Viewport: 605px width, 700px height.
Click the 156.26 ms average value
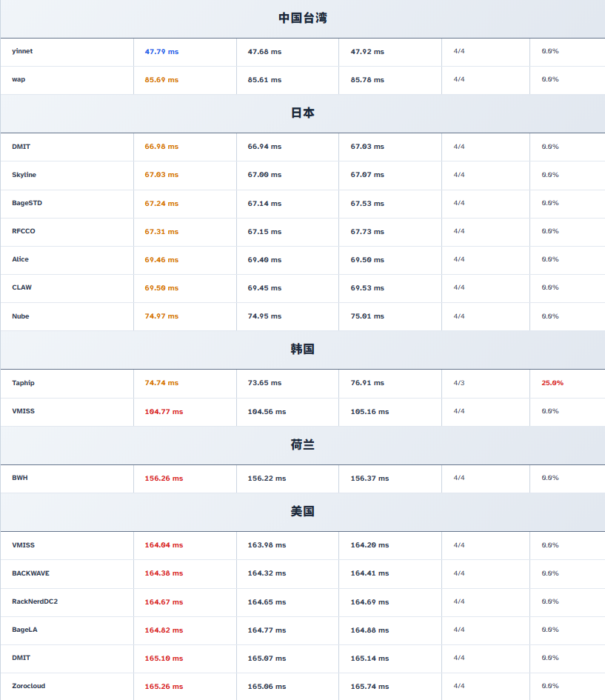[164, 479]
